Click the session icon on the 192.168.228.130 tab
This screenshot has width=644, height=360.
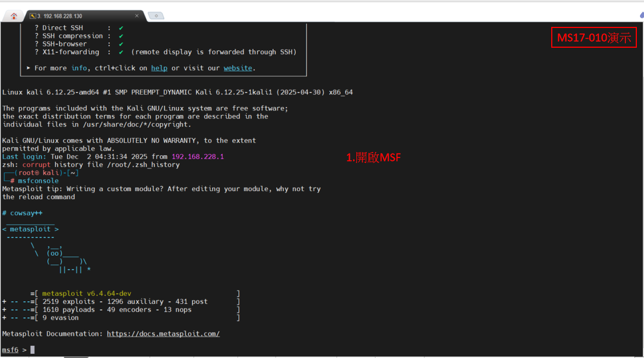click(33, 16)
